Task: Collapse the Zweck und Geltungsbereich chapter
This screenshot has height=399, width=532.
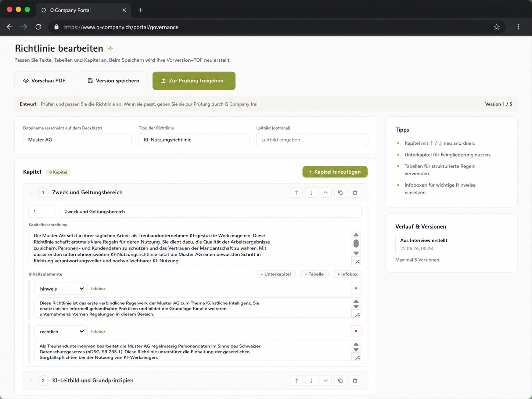Action: tap(326, 193)
